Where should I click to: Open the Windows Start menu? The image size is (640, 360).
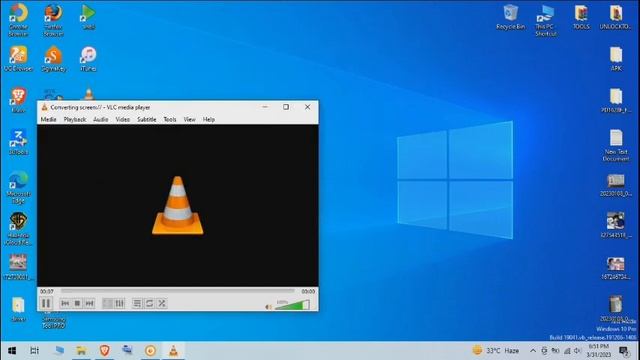click(x=12, y=351)
